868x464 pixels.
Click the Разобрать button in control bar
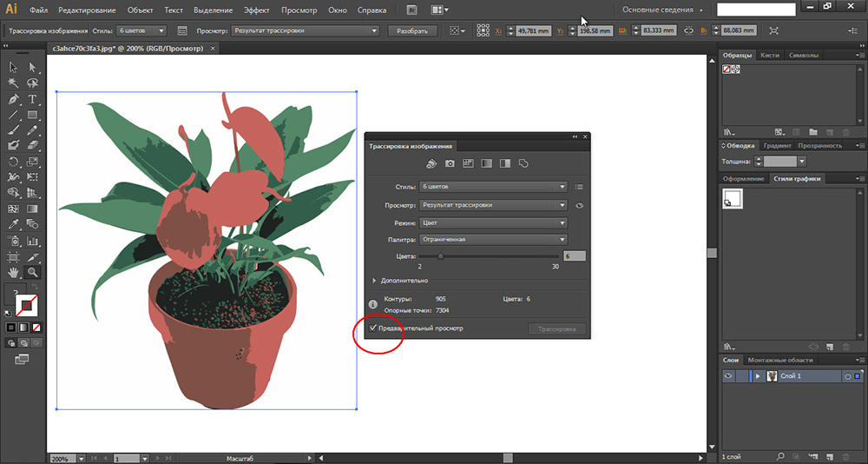click(412, 30)
